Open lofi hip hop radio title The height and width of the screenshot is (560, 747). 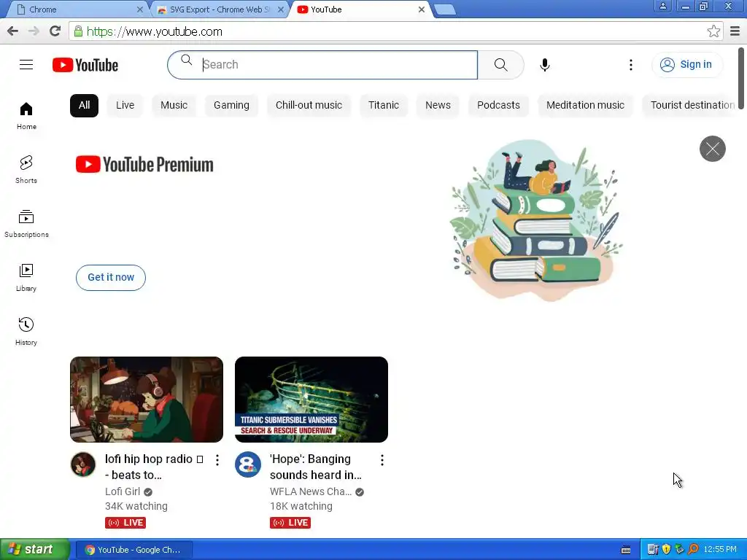point(154,467)
